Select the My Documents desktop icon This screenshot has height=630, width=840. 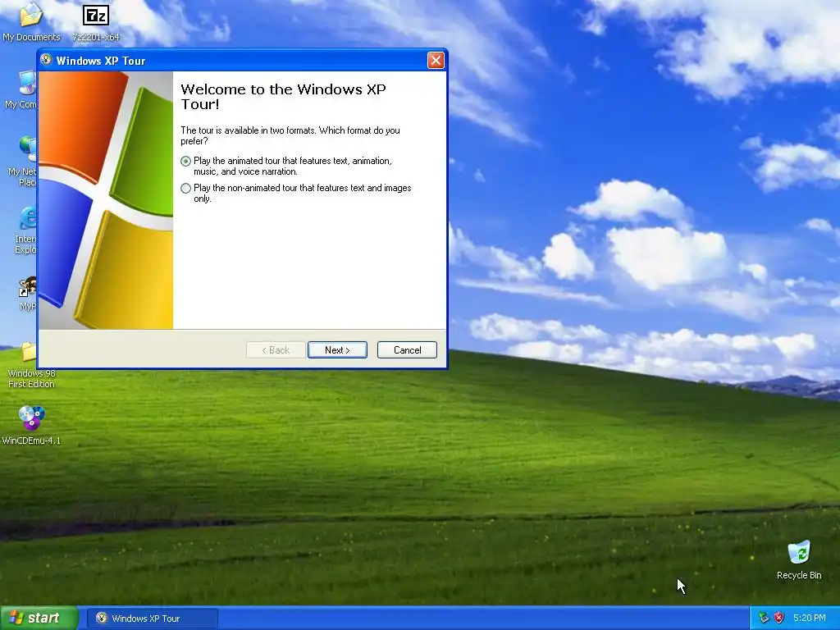tap(31, 21)
